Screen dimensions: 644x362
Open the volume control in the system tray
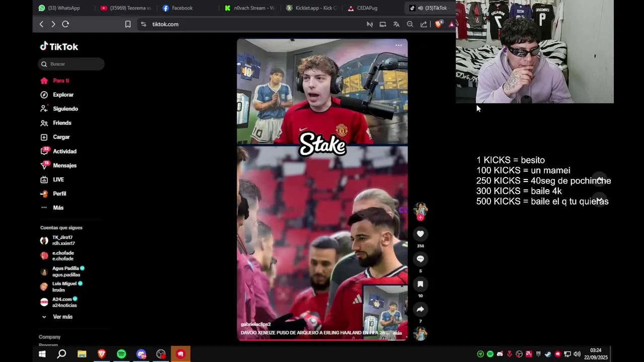pos(577,354)
